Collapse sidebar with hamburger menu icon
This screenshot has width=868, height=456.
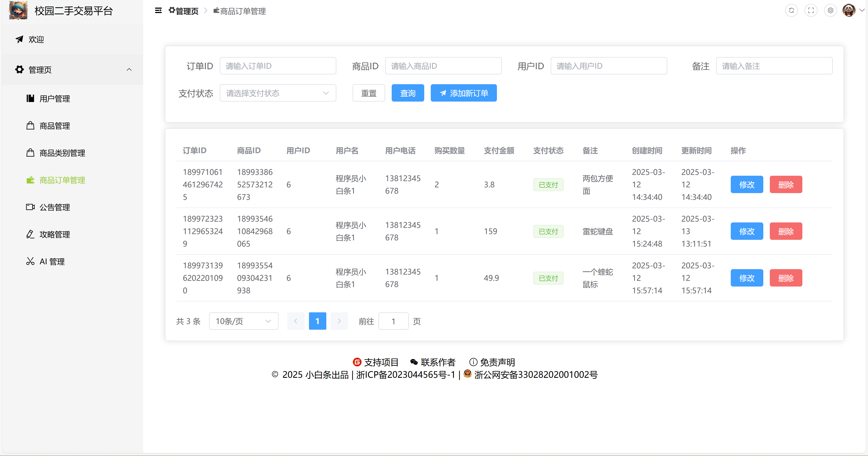click(x=158, y=11)
